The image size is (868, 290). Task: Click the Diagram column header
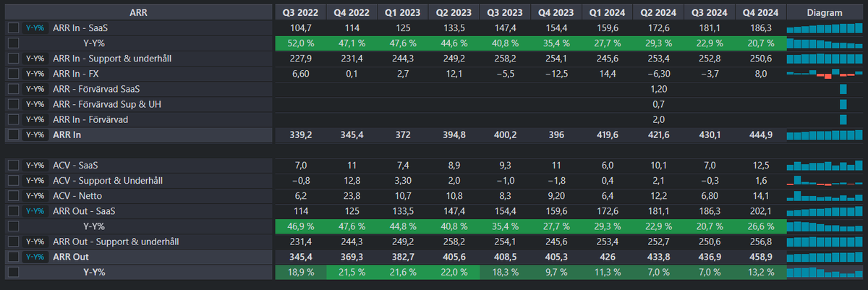pos(825,12)
